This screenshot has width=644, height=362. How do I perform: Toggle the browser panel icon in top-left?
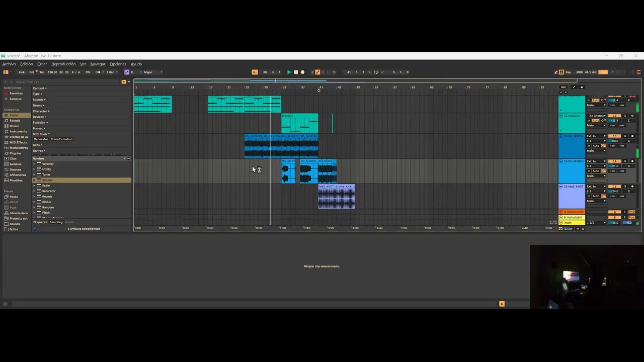coord(6,72)
